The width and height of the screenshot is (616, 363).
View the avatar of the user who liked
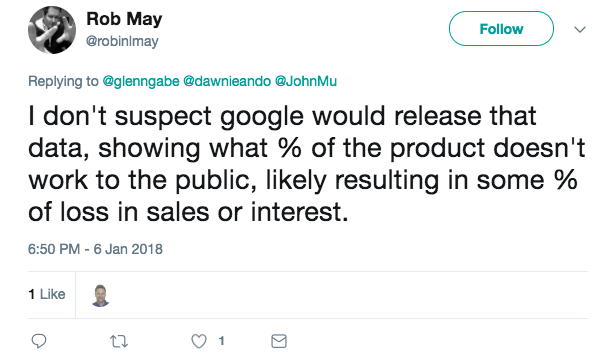pyautogui.click(x=101, y=295)
